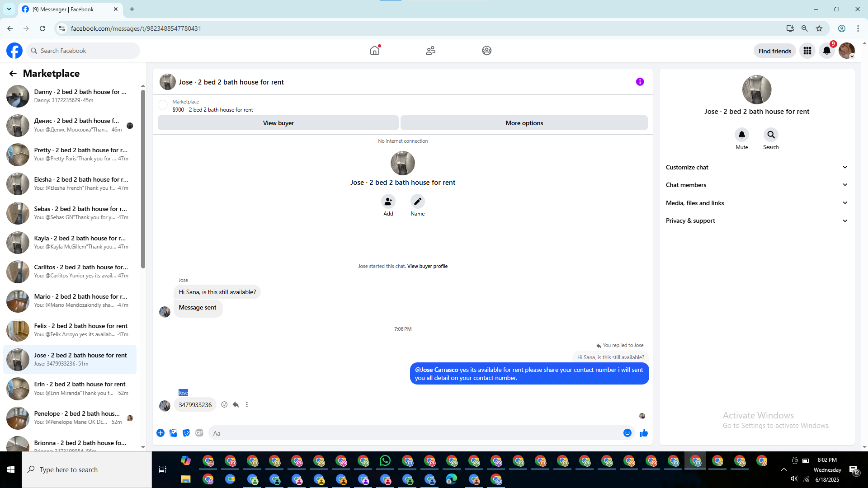Click the Windows taskbar search box

tap(87, 470)
